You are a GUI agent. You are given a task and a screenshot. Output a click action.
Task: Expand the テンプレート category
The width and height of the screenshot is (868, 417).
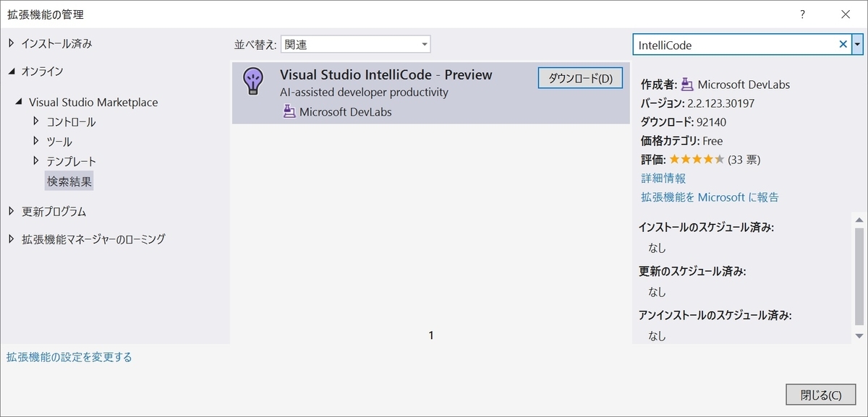(35, 160)
